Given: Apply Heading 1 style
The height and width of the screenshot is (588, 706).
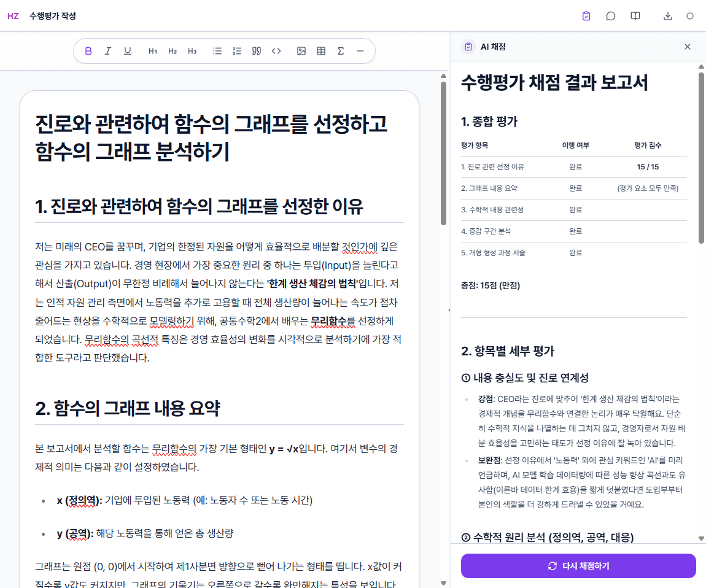Looking at the screenshot, I should 153,51.
